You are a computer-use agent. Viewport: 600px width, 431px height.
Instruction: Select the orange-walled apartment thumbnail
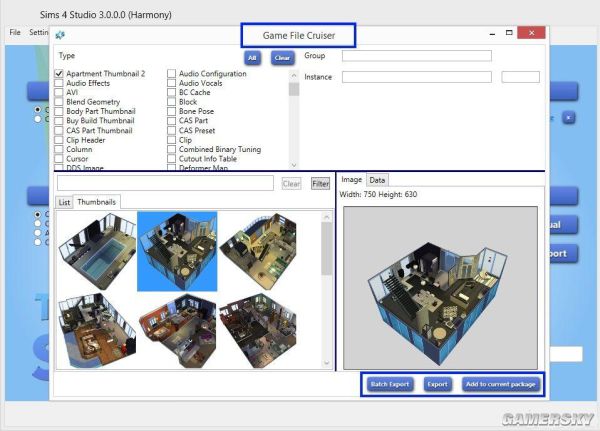177,330
